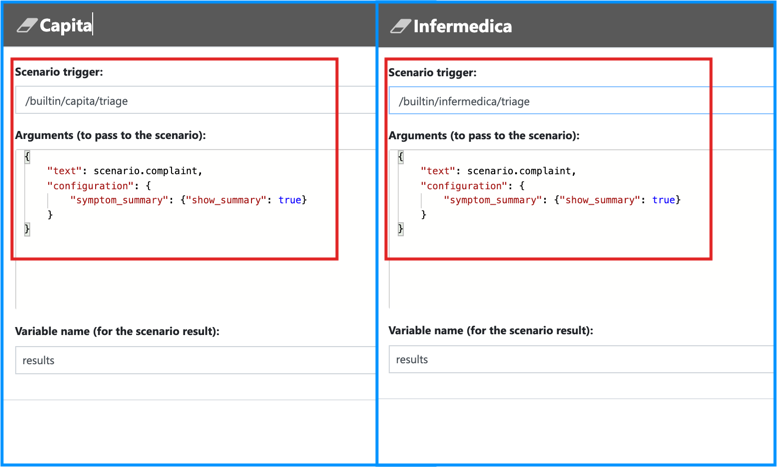Viewport: 777px width, 467px height.
Task: Focus the /builtin/infermedica/triage trigger field
Action: [x=581, y=101]
